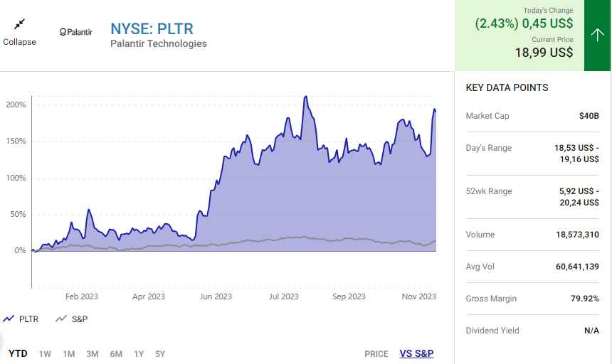Viewport: 612px width, 364px height.
Task: Click the July peak of PLTR line
Action: (305, 97)
